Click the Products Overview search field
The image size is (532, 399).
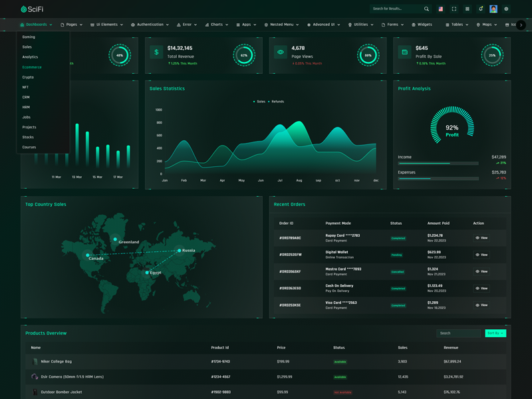coord(458,333)
